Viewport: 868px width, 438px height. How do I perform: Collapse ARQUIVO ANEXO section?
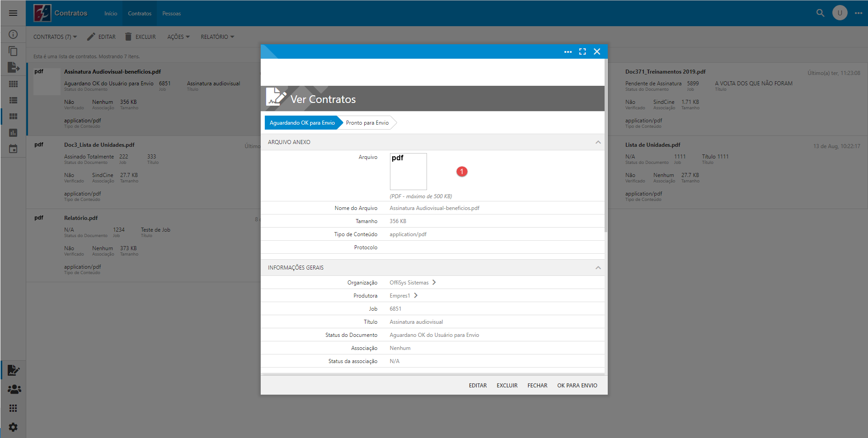598,142
